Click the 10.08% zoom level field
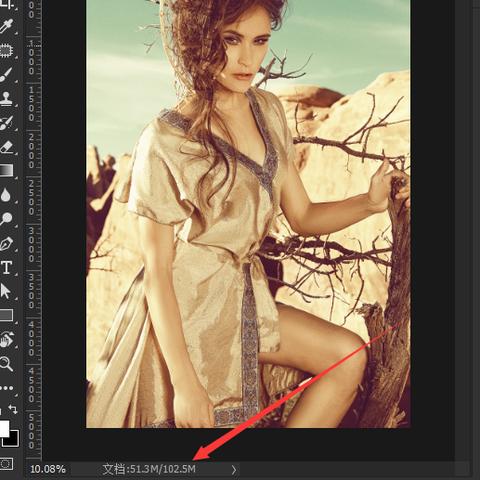The width and height of the screenshot is (480, 480). pos(48,469)
